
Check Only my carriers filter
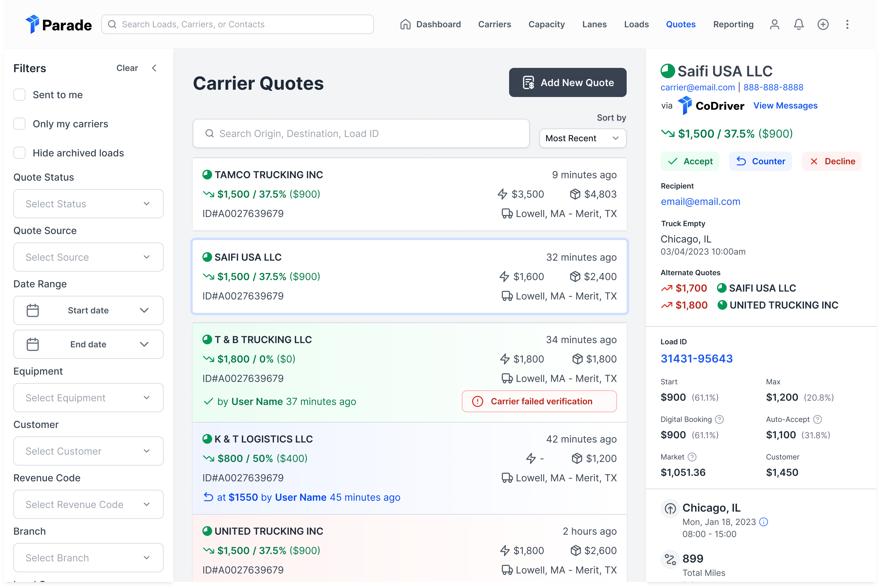(19, 124)
